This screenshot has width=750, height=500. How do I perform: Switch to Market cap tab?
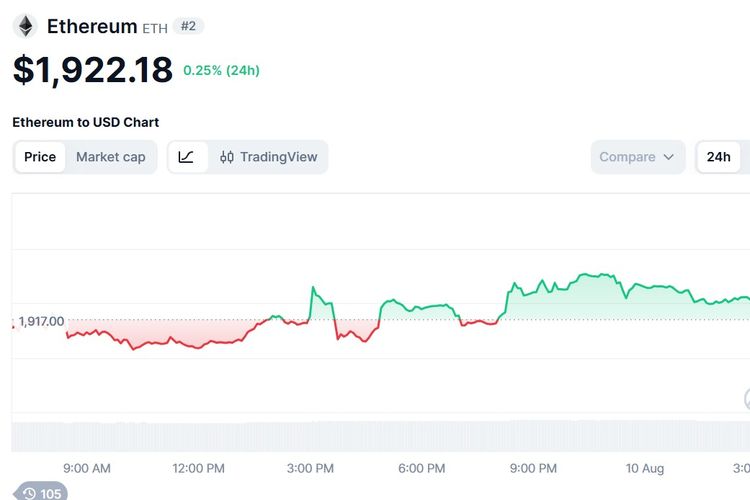pyautogui.click(x=110, y=157)
